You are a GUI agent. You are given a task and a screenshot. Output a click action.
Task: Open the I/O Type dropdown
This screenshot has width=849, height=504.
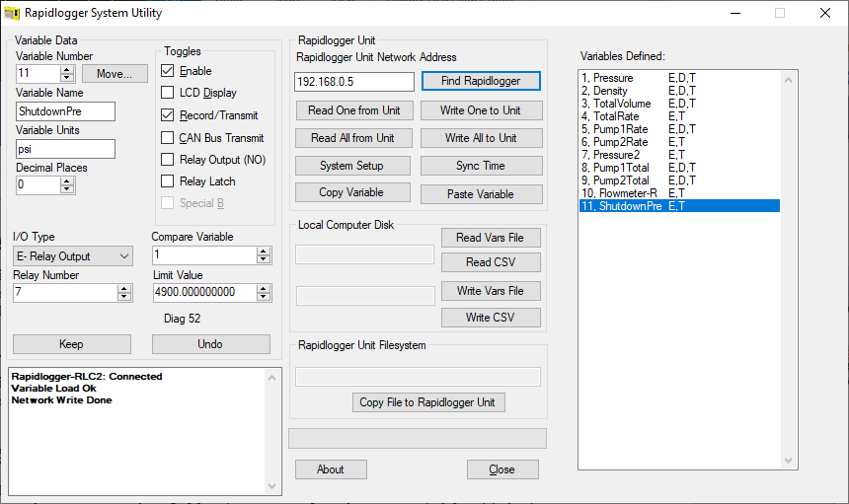[72, 256]
